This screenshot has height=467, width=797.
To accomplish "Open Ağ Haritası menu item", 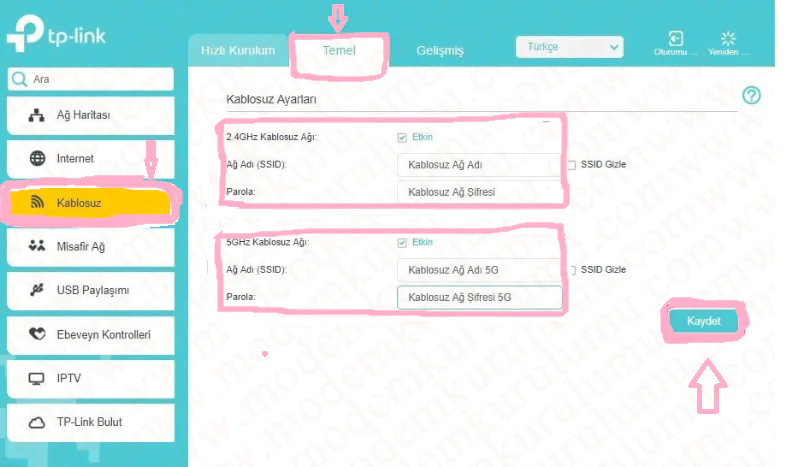I will (x=90, y=115).
